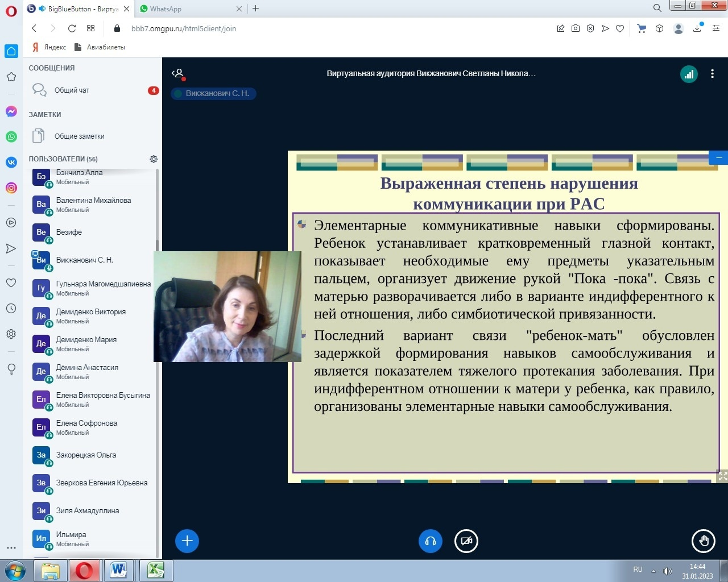The height and width of the screenshot is (582, 728).
Task: Open bookmarks star in Opera sidebar
Action: (11, 77)
